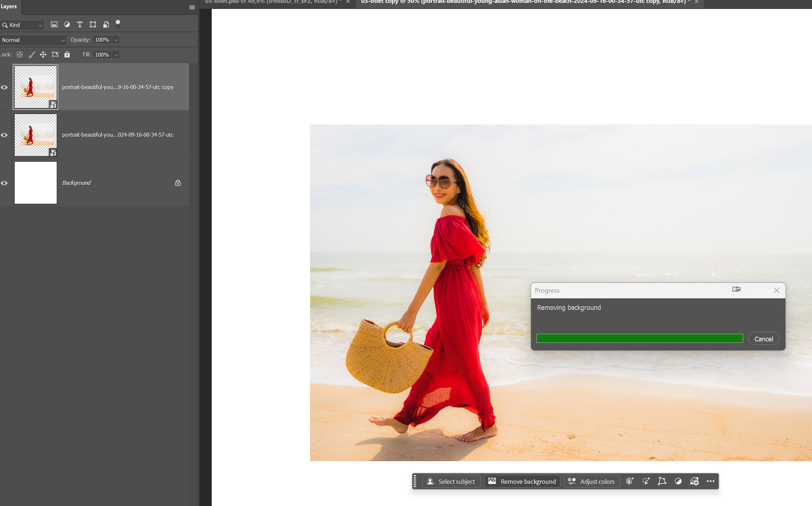Open the Kind filter type dropdown
The image size is (812, 506).
click(x=22, y=25)
